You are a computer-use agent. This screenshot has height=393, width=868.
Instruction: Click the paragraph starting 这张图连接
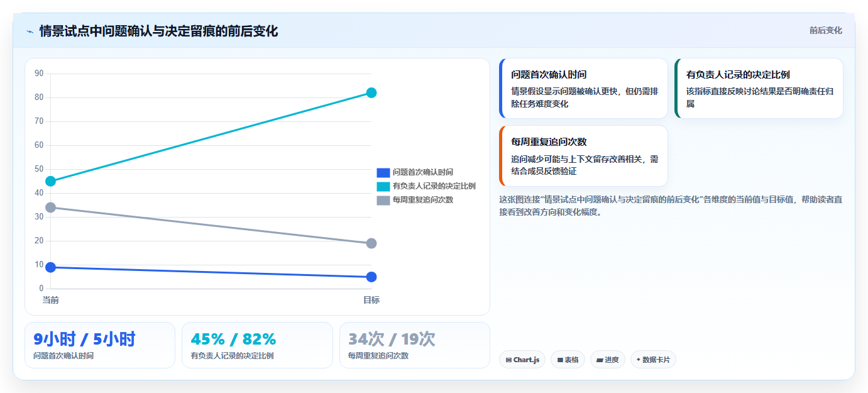pos(671,206)
